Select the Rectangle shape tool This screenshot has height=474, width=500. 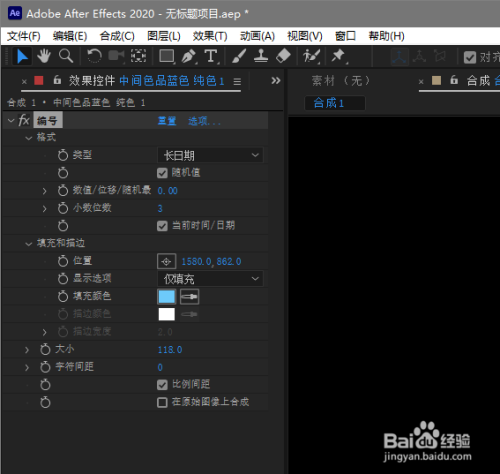166,56
